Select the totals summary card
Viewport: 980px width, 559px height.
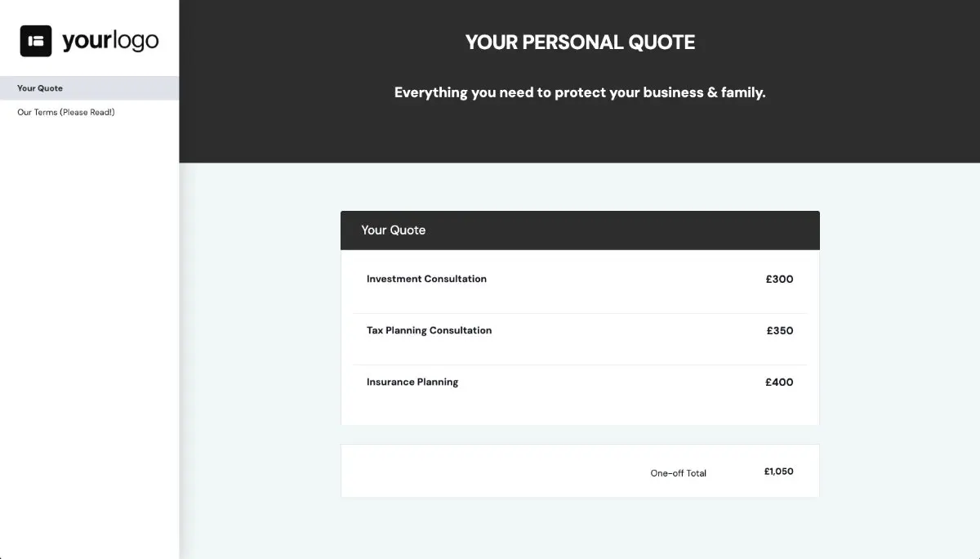click(580, 471)
